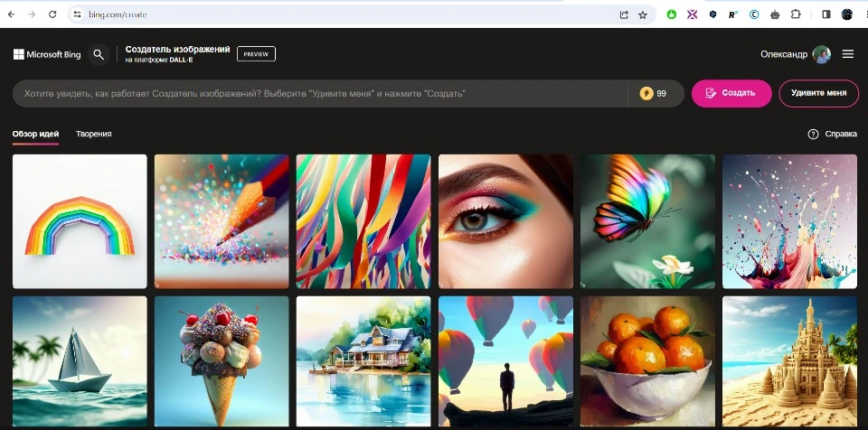Reload the page

(52, 14)
